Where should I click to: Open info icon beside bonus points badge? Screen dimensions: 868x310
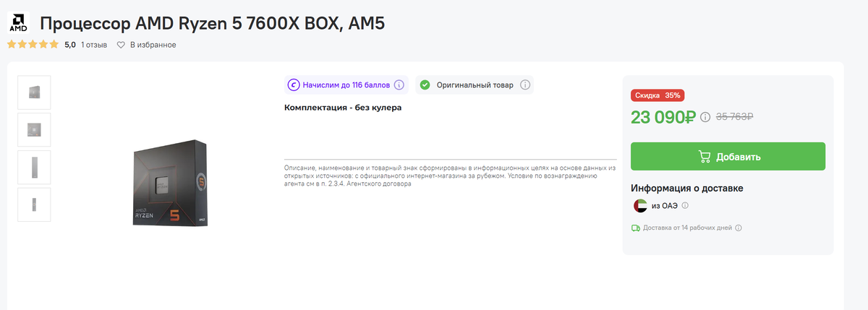coord(399,85)
